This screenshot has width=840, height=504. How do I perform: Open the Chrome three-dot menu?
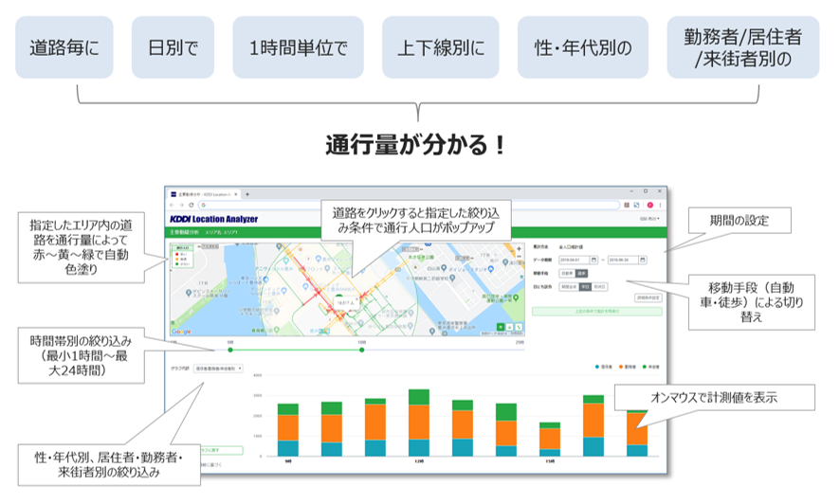(660, 205)
